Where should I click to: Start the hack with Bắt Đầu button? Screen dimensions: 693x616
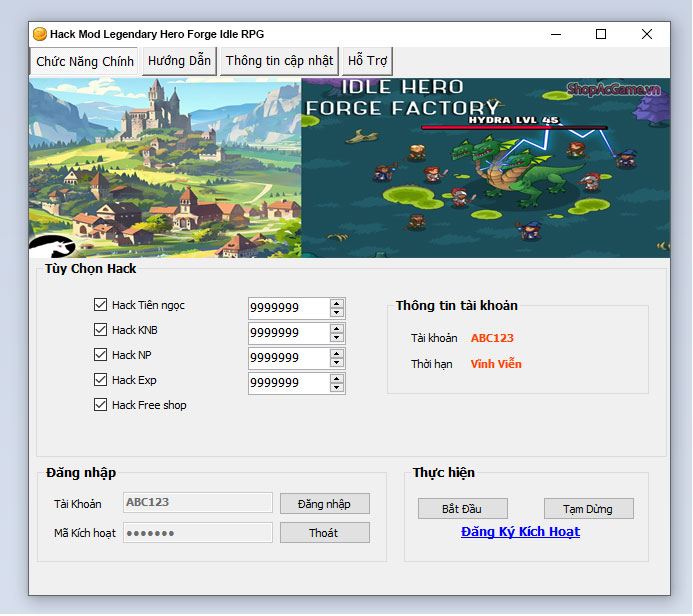pyautogui.click(x=463, y=509)
